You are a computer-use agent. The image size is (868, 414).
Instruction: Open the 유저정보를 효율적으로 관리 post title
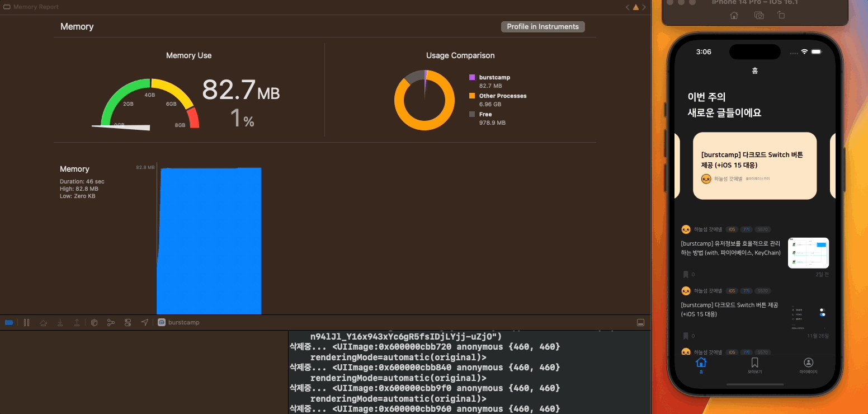731,248
